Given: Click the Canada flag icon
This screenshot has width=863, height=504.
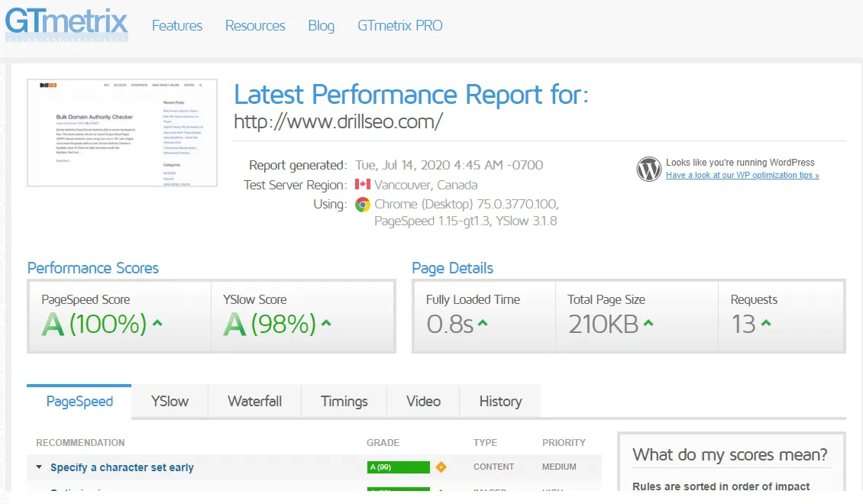Looking at the screenshot, I should (363, 184).
